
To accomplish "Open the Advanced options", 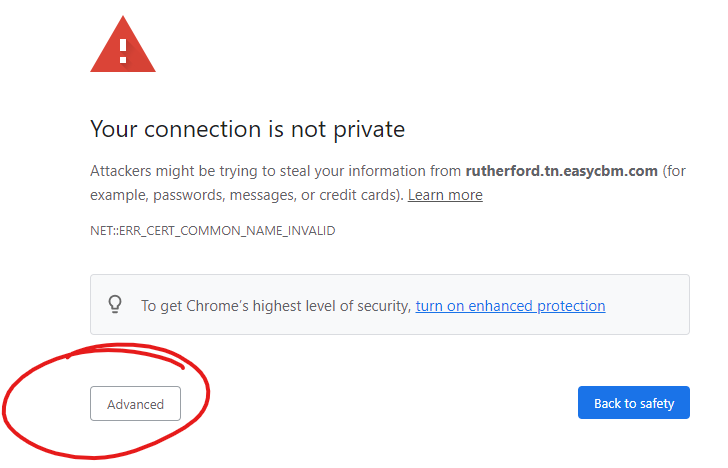I will 135,404.
